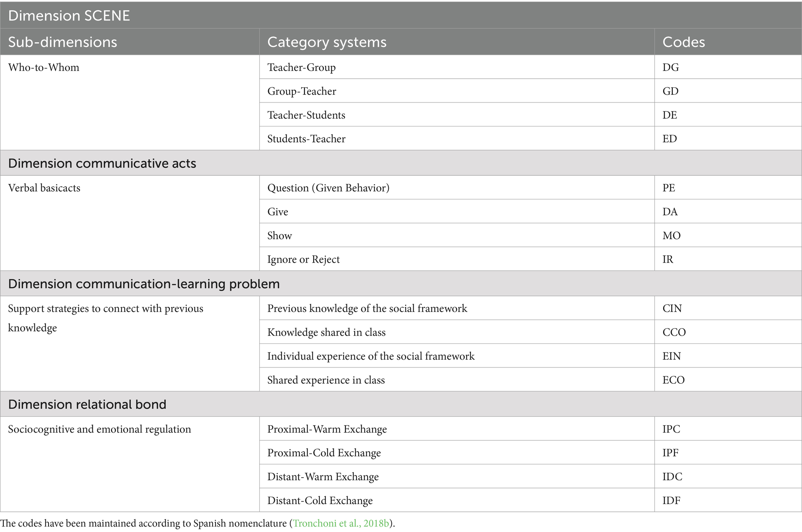802x532 pixels.
Task: Click the Codes column header
Action: tap(728, 42)
